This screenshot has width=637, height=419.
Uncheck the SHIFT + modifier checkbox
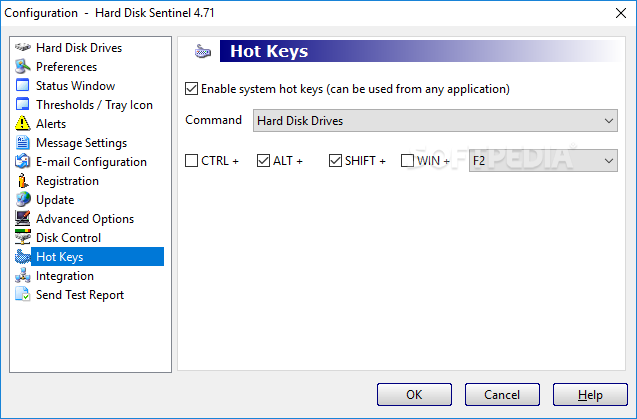[x=335, y=161]
